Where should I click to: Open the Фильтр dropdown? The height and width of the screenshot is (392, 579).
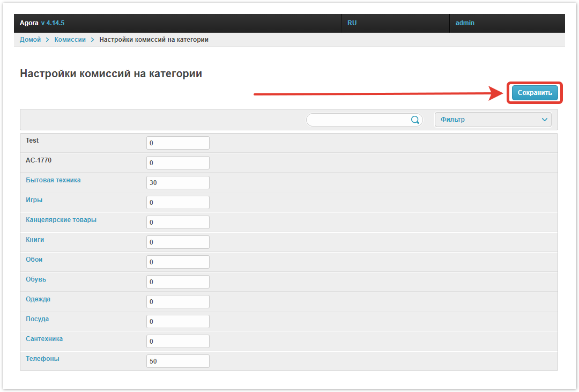493,120
